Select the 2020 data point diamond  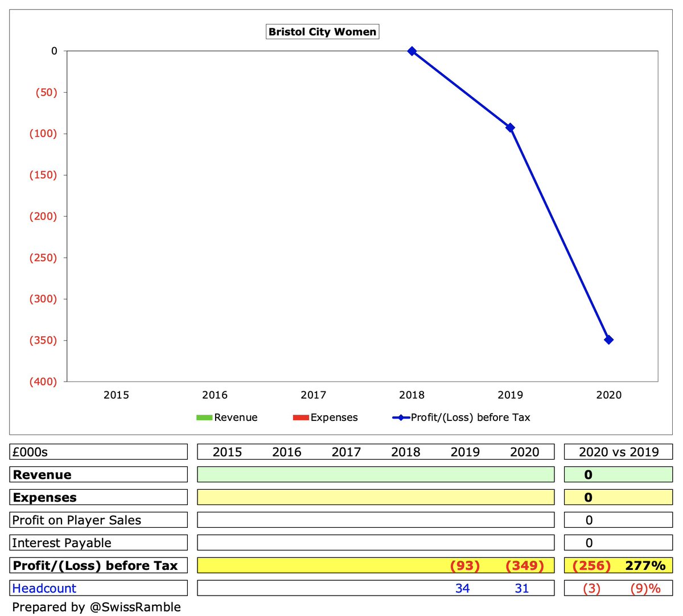pyautogui.click(x=609, y=340)
